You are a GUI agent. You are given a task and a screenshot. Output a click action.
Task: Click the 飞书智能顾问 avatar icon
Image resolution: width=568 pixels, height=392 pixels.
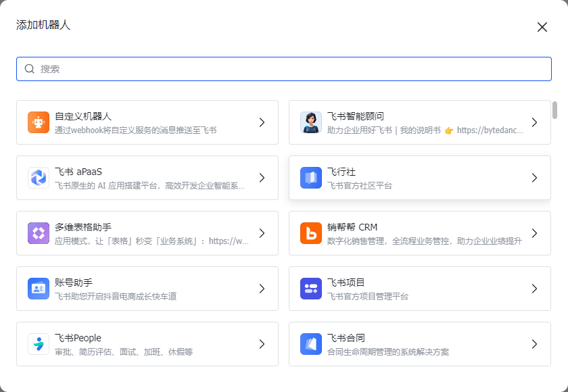311,122
